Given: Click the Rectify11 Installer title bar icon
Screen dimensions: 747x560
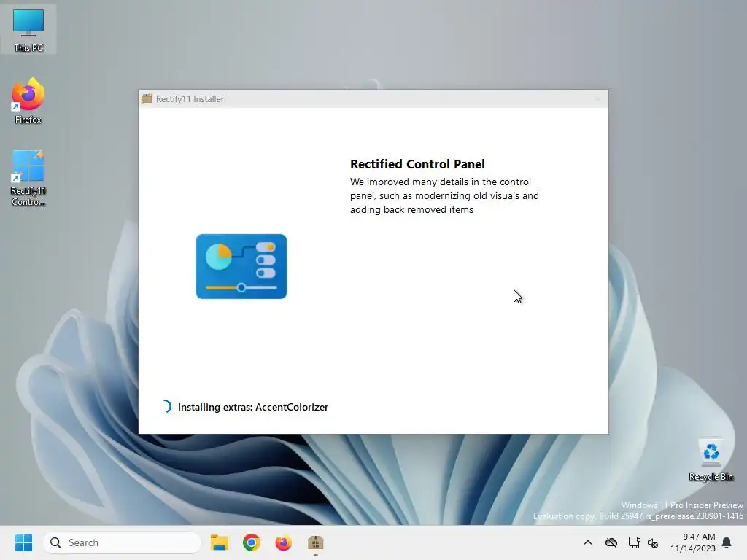Looking at the screenshot, I should 147,98.
